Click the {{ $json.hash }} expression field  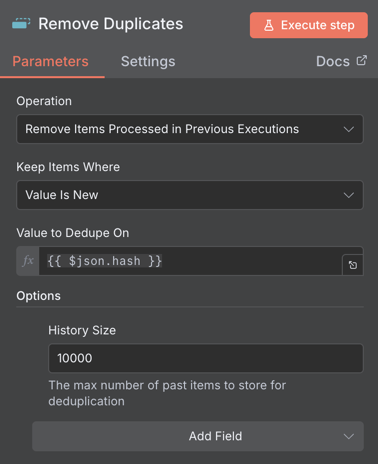(190, 261)
